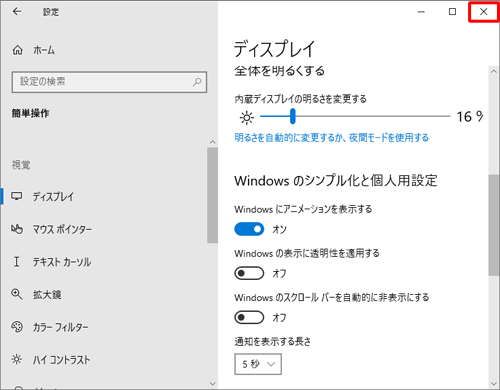Image resolution: width=500 pixels, height=390 pixels.
Task: Open the 5 秒 notification duration dropdown
Action: (258, 364)
